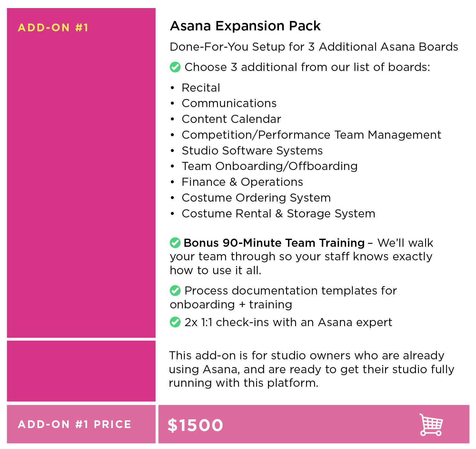This screenshot has height=449, width=476.
Task: Click the green checkmark beside 'Choose 3 additional'
Action: click(x=175, y=67)
